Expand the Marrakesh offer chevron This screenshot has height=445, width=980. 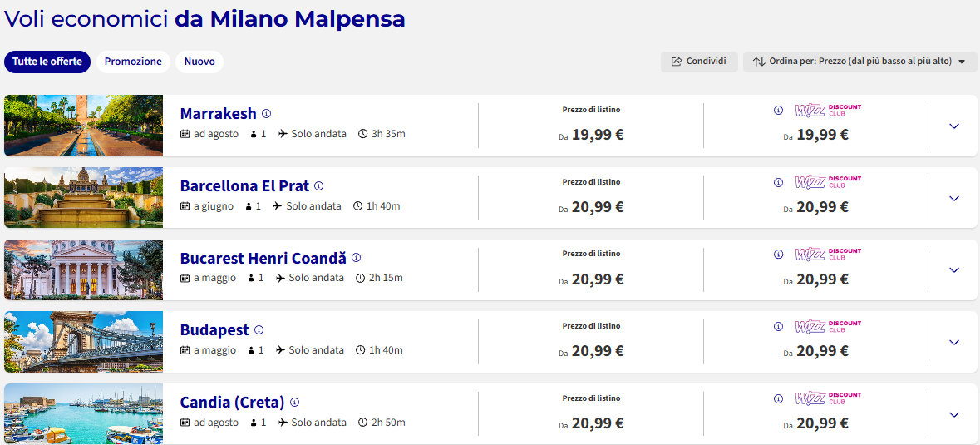pyautogui.click(x=953, y=126)
